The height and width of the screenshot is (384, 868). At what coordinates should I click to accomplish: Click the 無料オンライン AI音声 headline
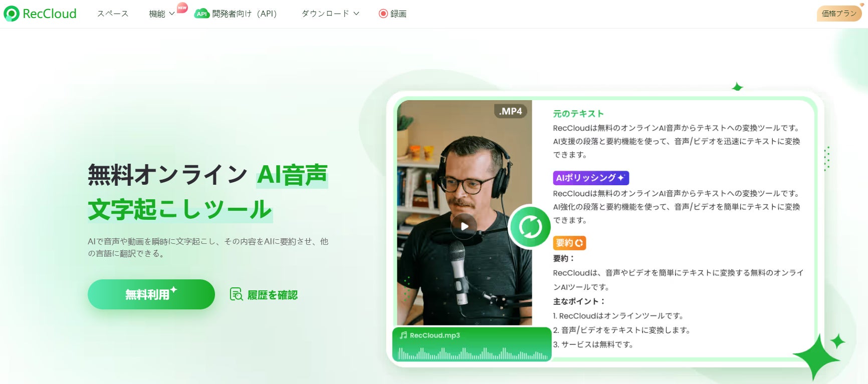[207, 175]
